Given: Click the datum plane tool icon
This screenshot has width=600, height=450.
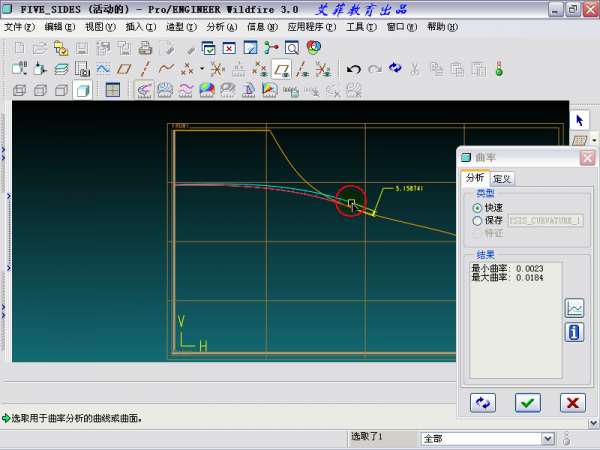Looking at the screenshot, I should (124, 69).
